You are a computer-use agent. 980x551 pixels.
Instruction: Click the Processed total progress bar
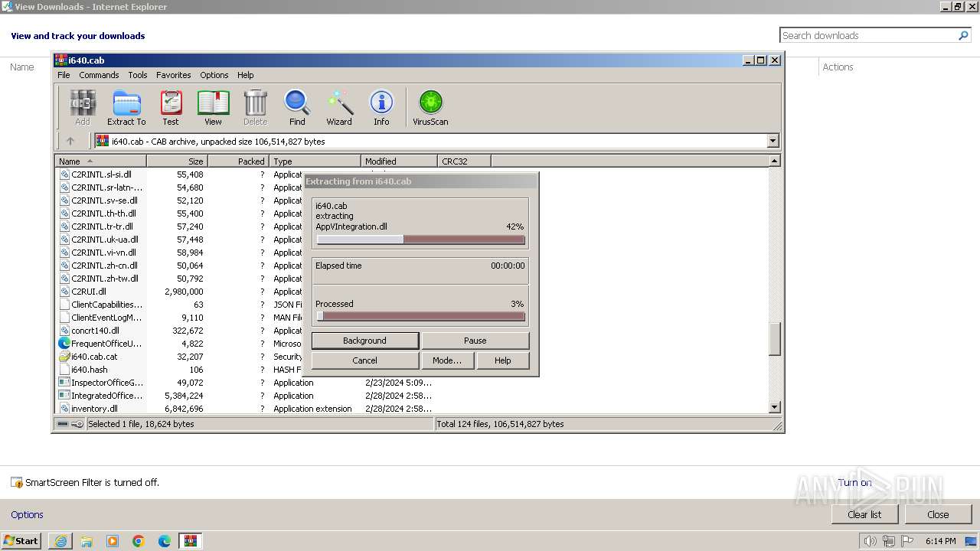(420, 316)
